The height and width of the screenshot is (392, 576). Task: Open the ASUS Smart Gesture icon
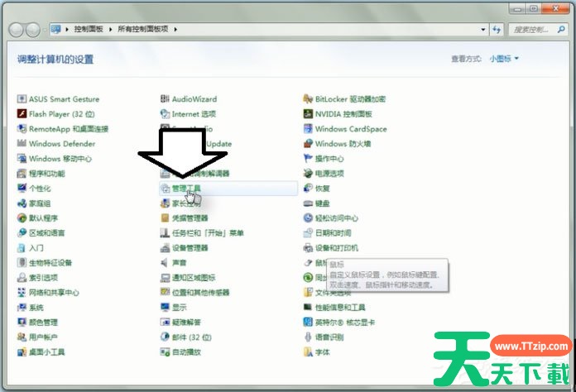click(22, 99)
